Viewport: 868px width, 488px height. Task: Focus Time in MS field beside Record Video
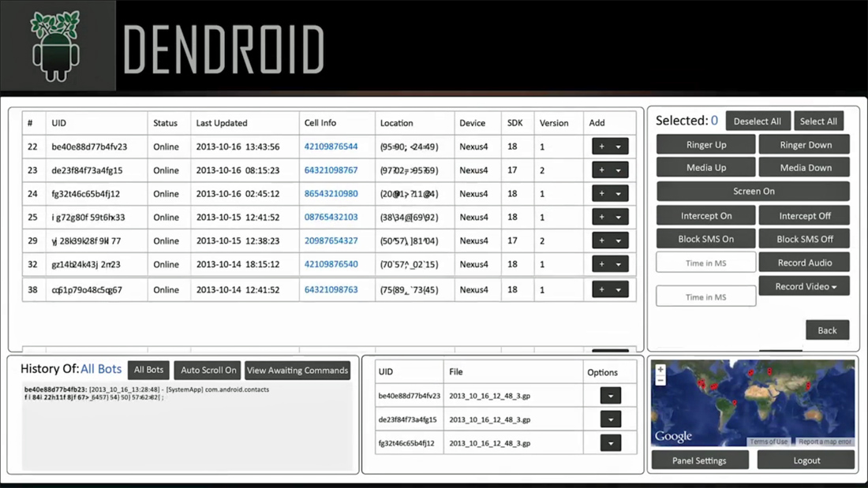click(x=705, y=296)
